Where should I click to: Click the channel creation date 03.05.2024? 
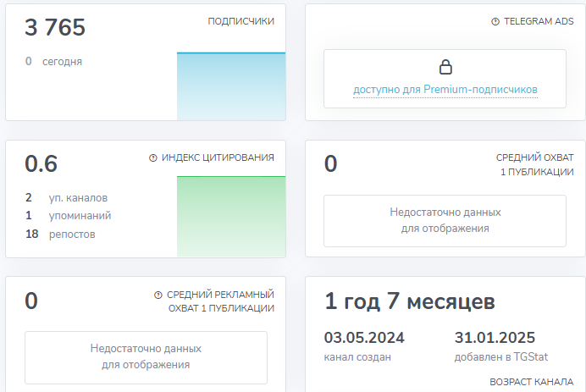[x=364, y=338]
